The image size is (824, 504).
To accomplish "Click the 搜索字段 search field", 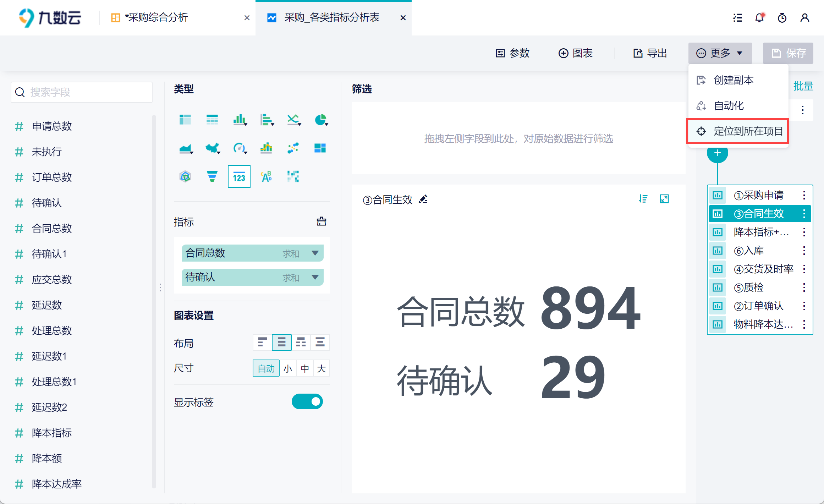I will point(82,92).
